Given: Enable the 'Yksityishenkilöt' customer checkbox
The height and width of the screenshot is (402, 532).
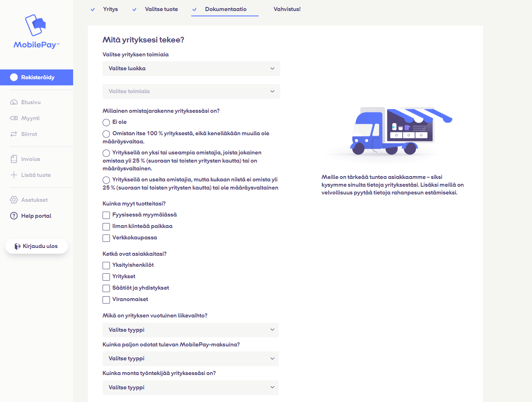Looking at the screenshot, I should pyautogui.click(x=106, y=265).
